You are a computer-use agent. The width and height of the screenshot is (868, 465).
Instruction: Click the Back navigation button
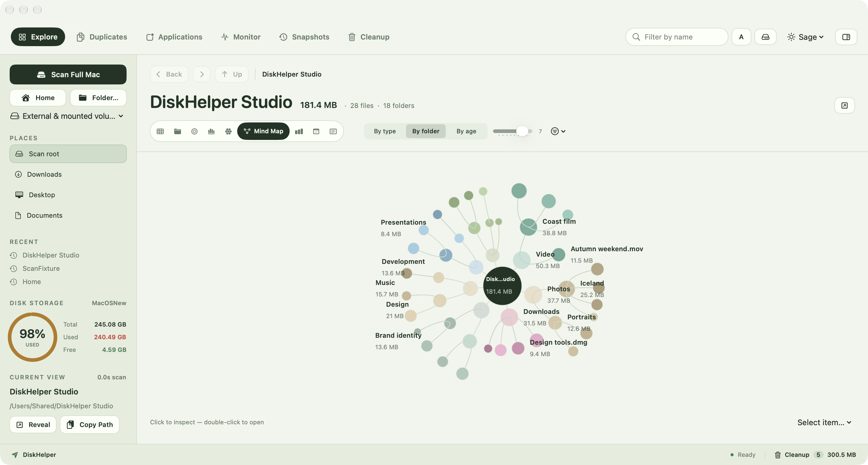coord(169,74)
